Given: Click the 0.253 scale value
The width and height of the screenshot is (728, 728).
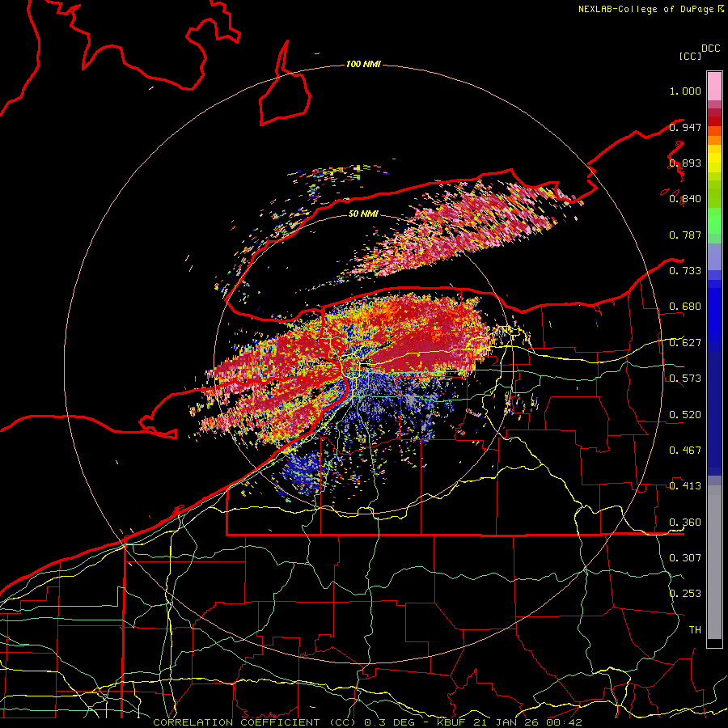Looking at the screenshot, I should coord(685,594).
